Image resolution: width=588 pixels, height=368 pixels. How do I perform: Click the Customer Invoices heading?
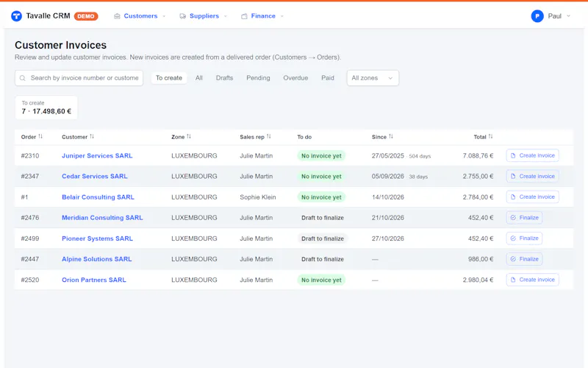point(61,45)
